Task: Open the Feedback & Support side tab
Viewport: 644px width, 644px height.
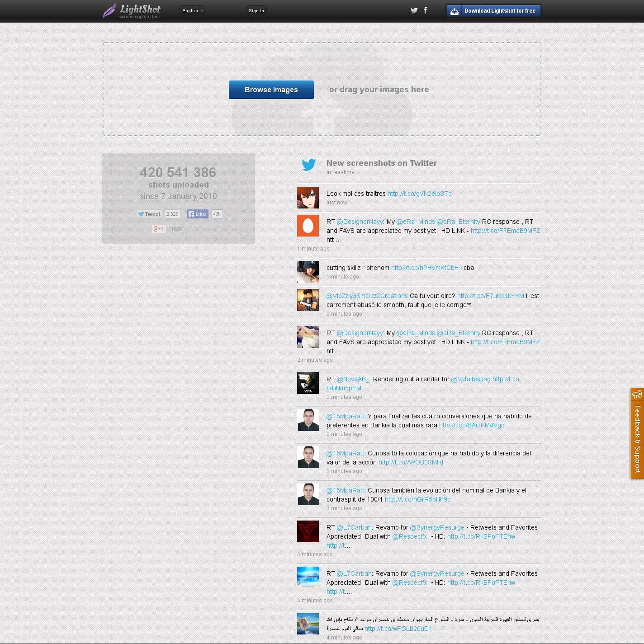Action: coord(637,433)
